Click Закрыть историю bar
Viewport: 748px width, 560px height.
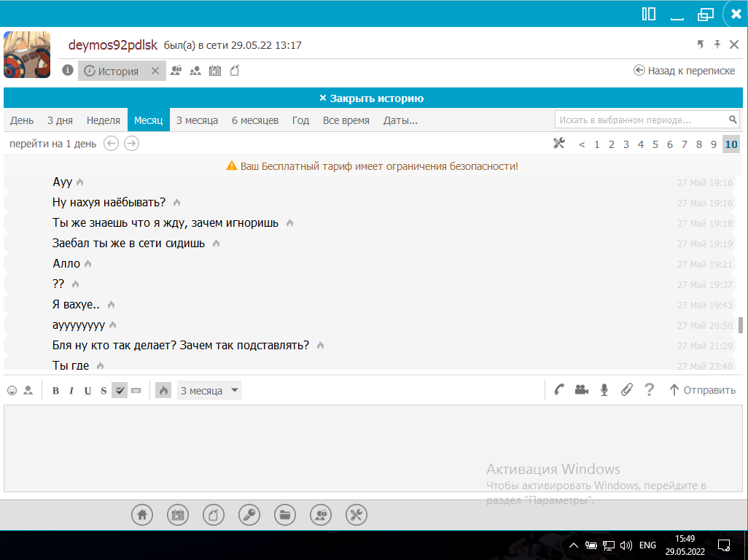click(x=373, y=98)
